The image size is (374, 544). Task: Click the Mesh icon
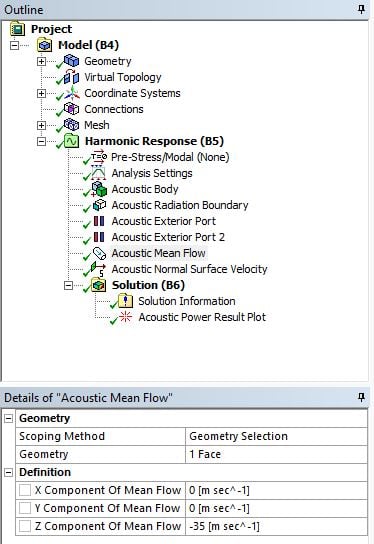coord(71,125)
